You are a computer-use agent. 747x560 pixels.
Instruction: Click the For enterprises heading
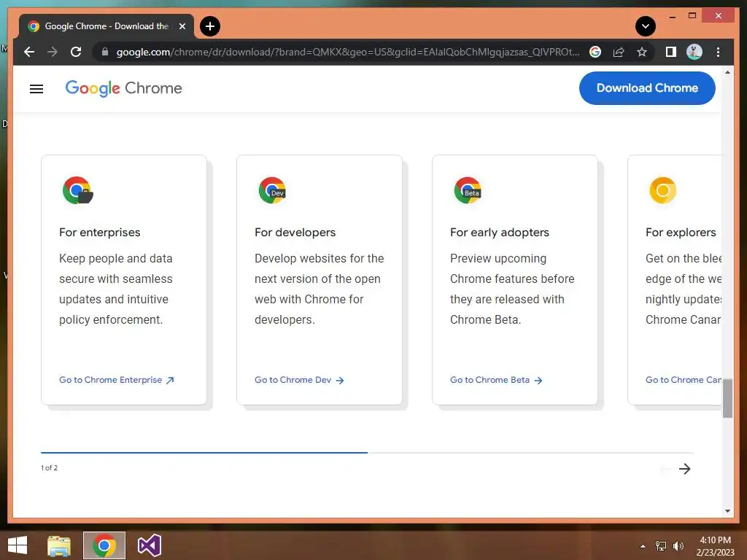tap(99, 233)
